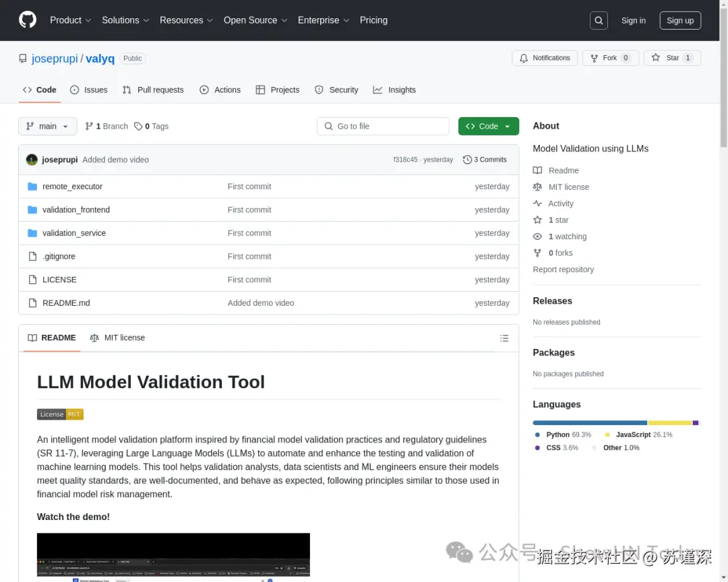Click the License MIT badge
Image resolution: width=728 pixels, height=582 pixels.
61,414
